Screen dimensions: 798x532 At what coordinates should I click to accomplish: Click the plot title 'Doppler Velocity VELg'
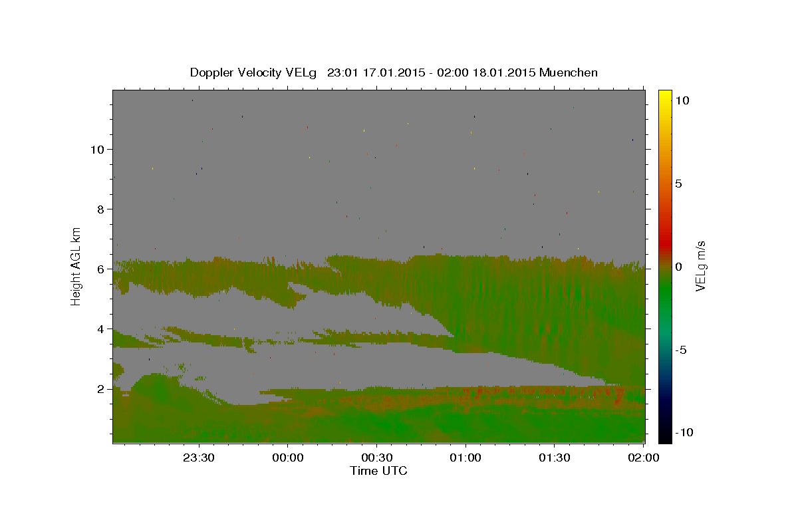point(254,72)
